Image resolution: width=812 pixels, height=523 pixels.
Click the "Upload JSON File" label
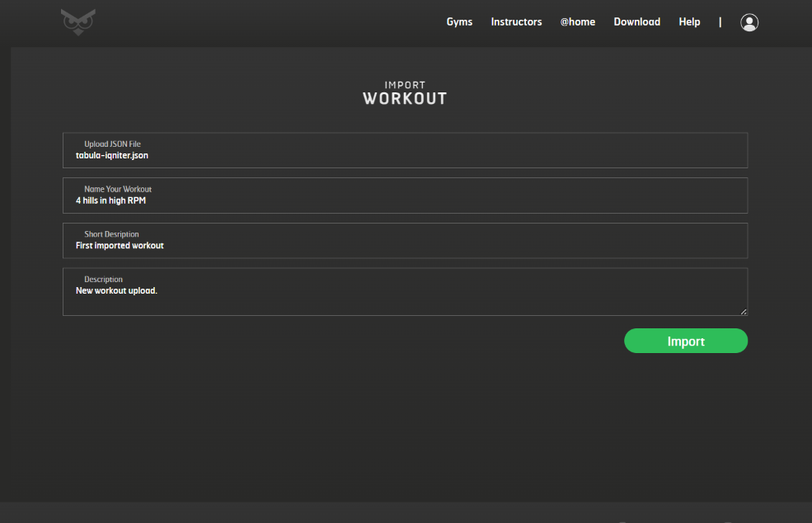tap(112, 144)
